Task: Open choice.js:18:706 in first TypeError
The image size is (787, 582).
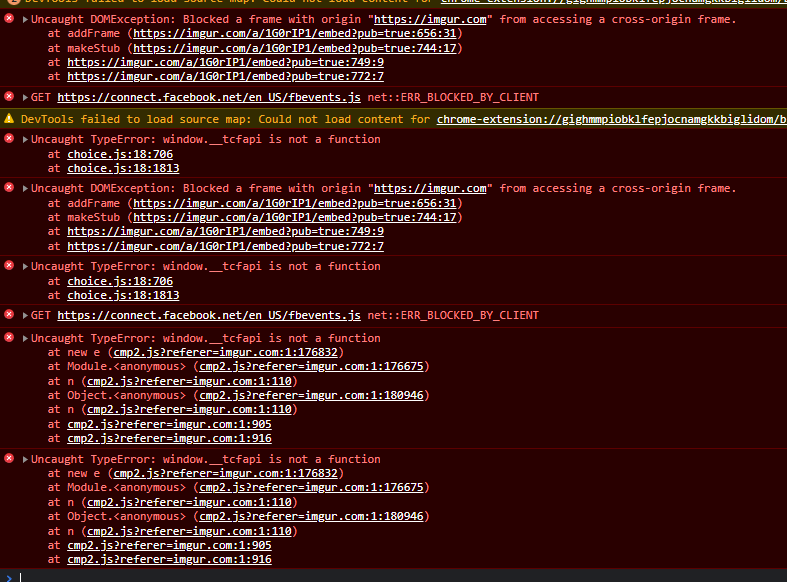Action: (120, 154)
